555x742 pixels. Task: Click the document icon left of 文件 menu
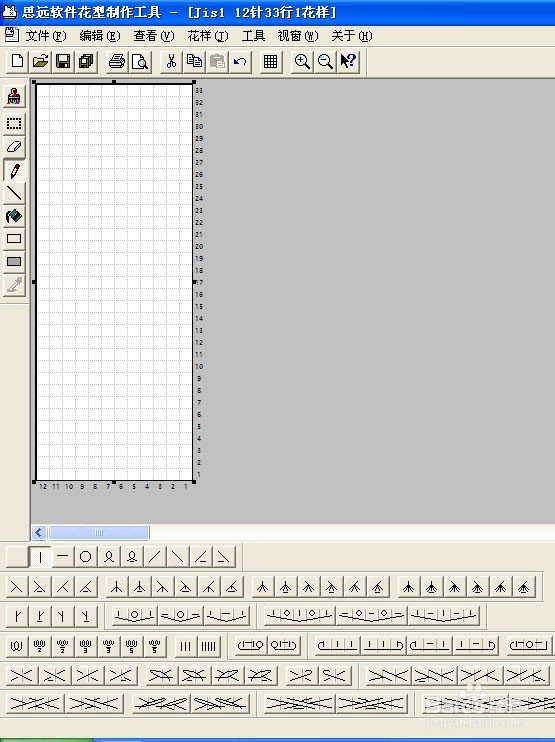(12, 35)
